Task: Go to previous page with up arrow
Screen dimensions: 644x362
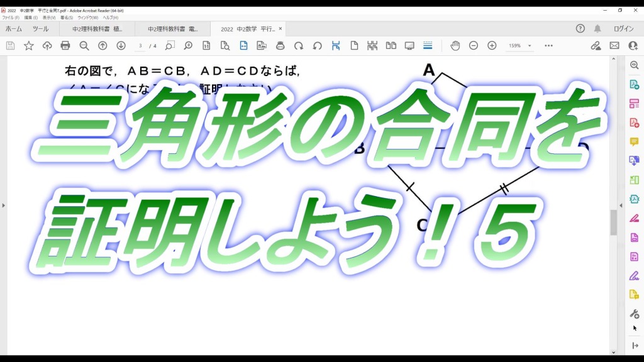Action: point(103,46)
